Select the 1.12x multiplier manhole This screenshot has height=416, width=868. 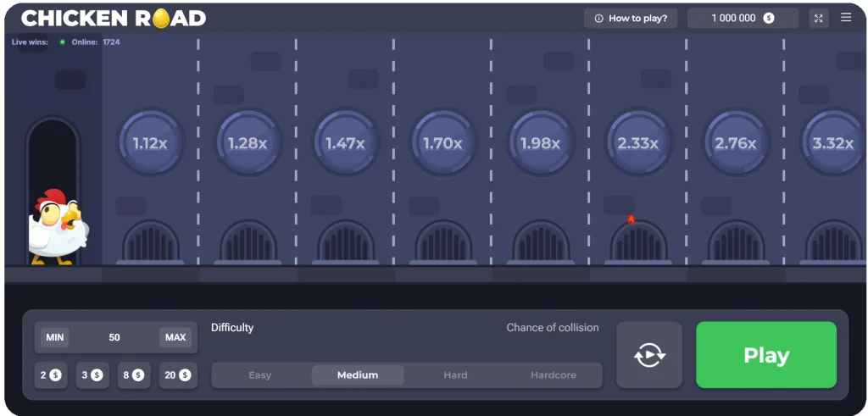150,144
